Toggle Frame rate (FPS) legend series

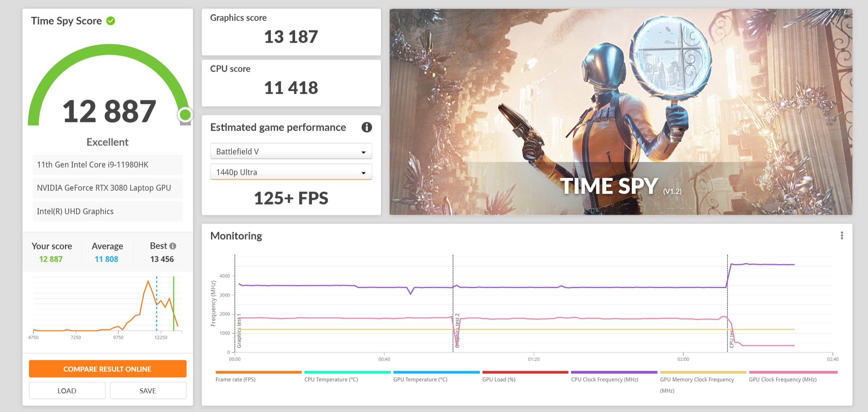[x=235, y=379]
